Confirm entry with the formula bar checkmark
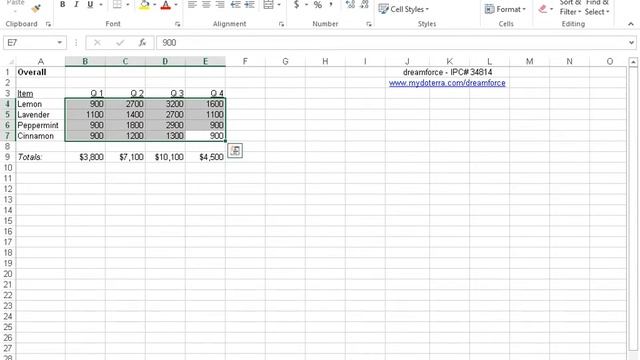This screenshot has width=640, height=360. (120, 42)
